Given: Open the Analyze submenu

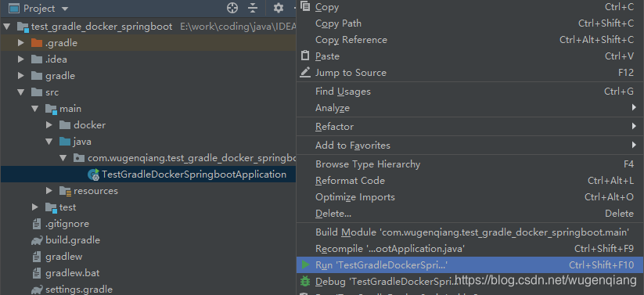Looking at the screenshot, I should click(470, 108).
